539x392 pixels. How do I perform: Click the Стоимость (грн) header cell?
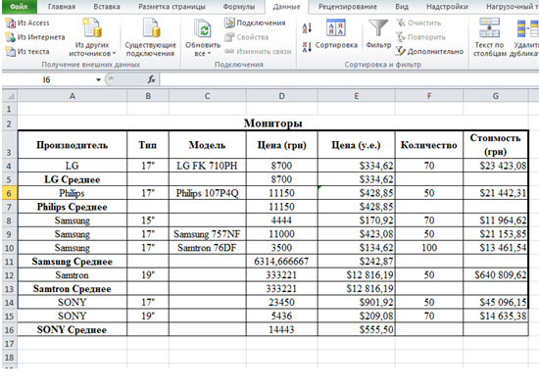[496, 145]
